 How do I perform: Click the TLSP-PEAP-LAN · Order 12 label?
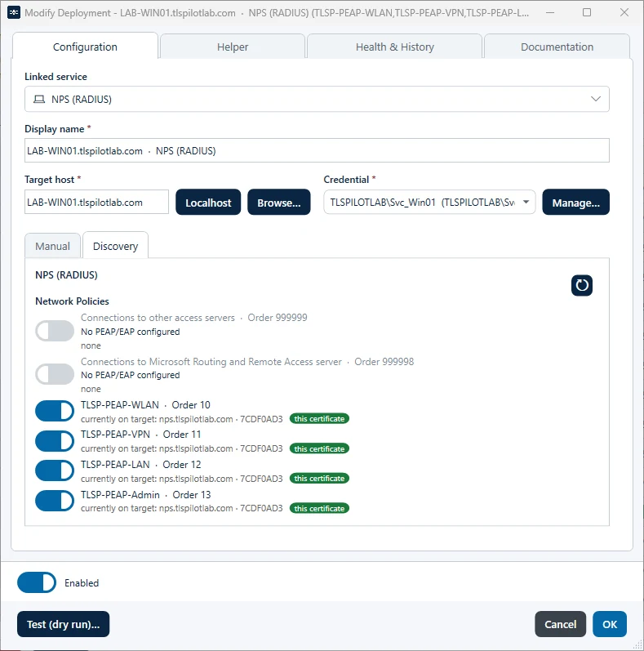pyautogui.click(x=141, y=464)
